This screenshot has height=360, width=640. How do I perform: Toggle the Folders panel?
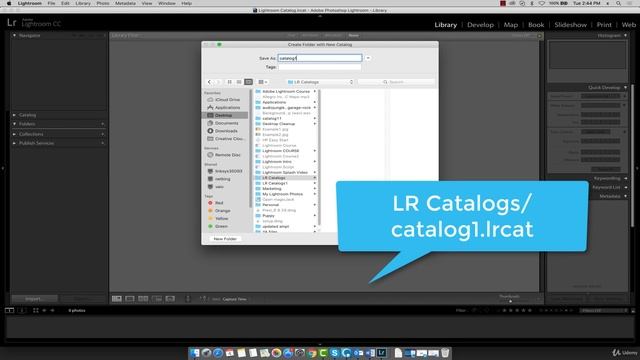tap(15, 124)
